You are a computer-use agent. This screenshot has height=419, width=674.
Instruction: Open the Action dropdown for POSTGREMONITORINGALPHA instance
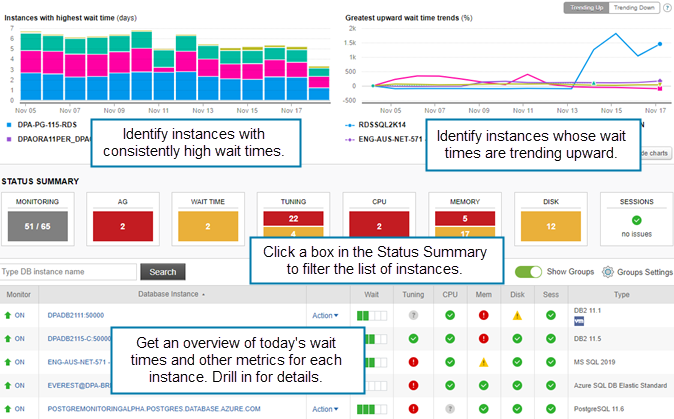point(324,409)
